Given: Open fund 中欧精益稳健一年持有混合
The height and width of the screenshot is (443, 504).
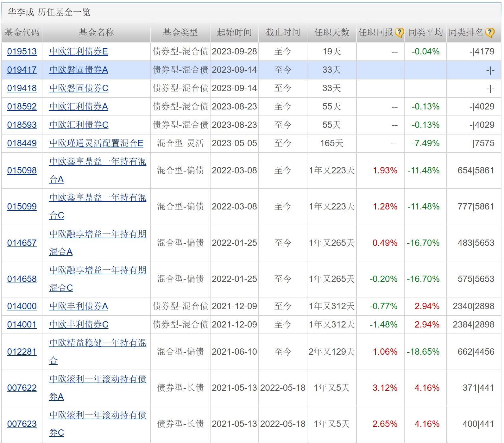Looking at the screenshot, I should (x=98, y=352).
